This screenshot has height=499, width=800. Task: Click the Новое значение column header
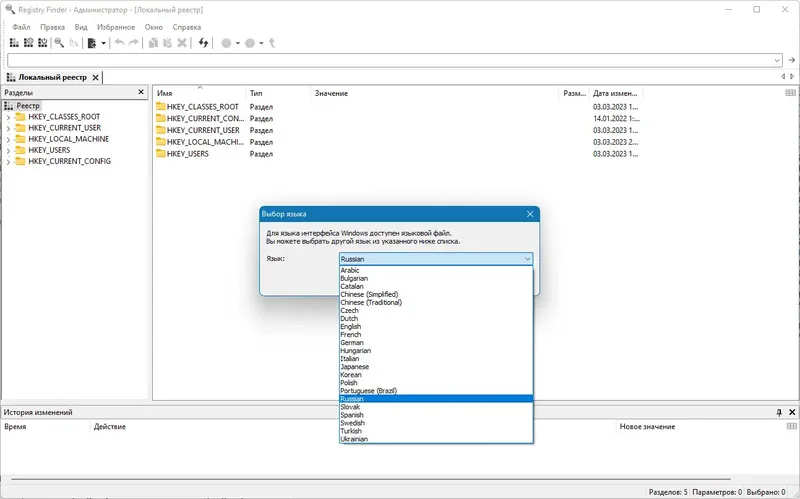click(647, 427)
